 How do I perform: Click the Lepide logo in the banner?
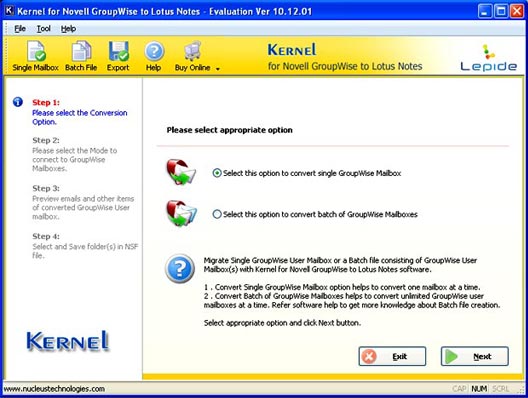(x=488, y=58)
